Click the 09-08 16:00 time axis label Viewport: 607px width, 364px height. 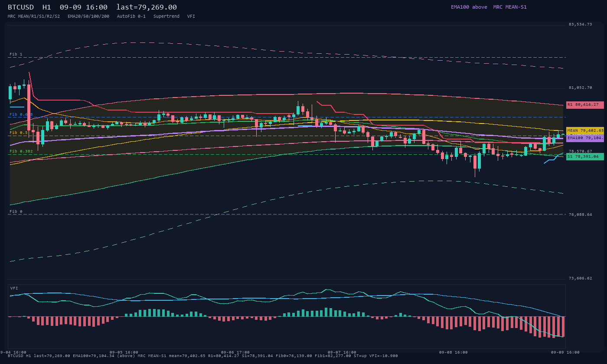(454, 352)
